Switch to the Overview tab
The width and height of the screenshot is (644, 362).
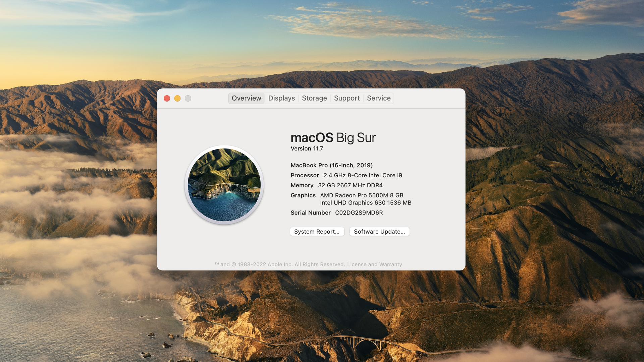[246, 98]
